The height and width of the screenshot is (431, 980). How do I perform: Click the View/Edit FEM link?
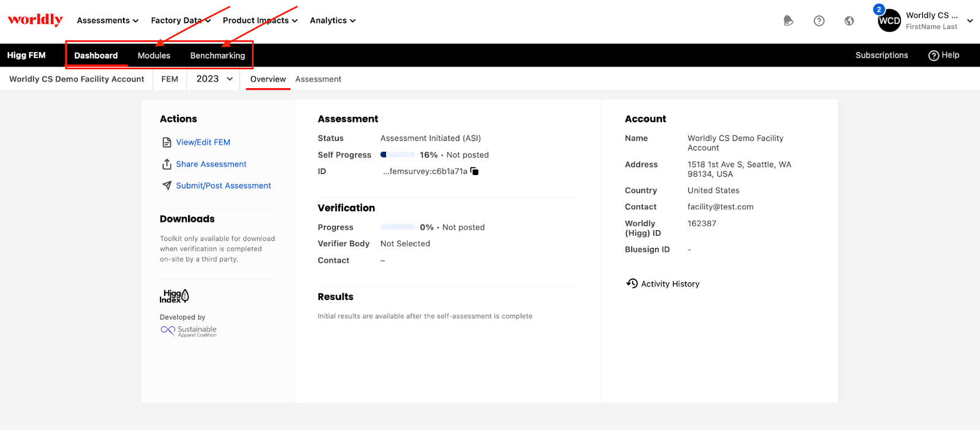[x=203, y=142]
